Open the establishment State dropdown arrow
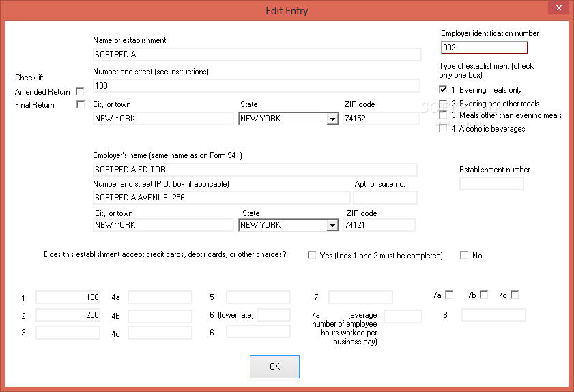Screen dimensions: 574x392 pos(332,119)
